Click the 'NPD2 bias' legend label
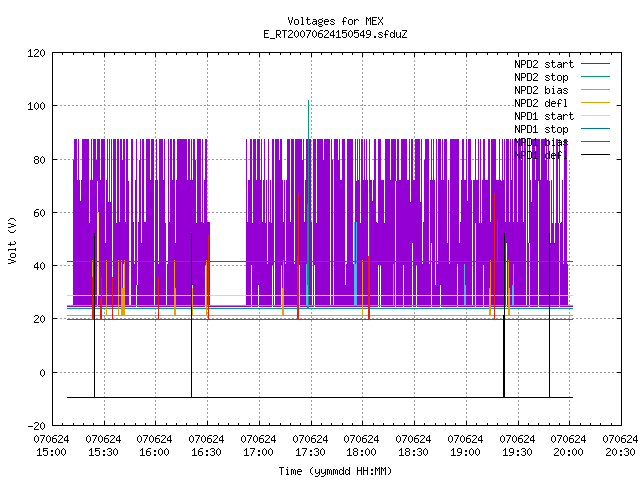 pyautogui.click(x=541, y=90)
